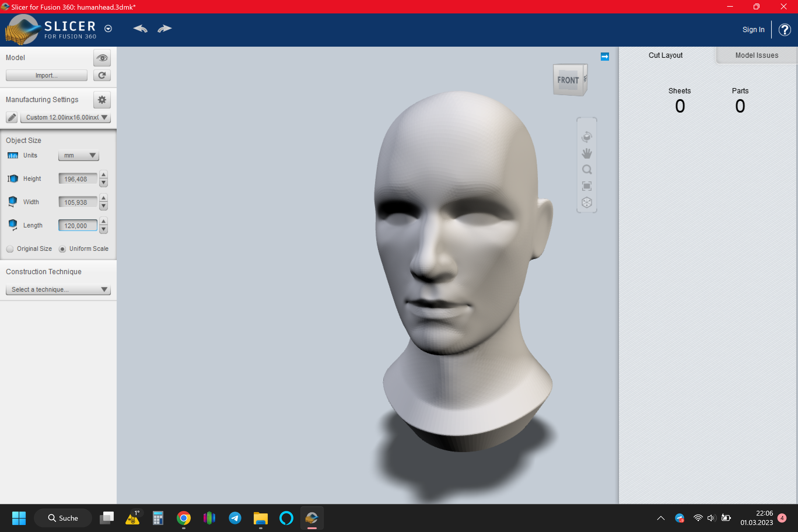Select the orbit tool in viewport

(x=587, y=137)
